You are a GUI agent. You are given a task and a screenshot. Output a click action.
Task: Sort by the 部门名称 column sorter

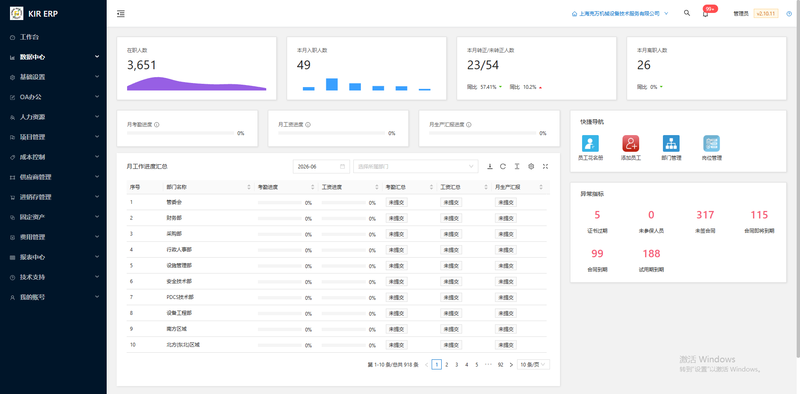[x=249, y=187]
